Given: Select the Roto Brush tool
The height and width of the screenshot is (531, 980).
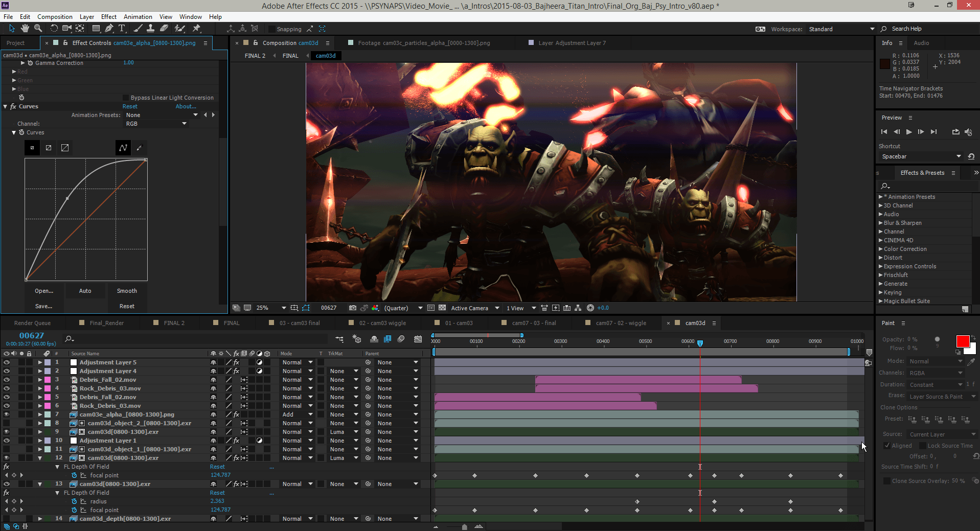Looking at the screenshot, I should point(179,29).
